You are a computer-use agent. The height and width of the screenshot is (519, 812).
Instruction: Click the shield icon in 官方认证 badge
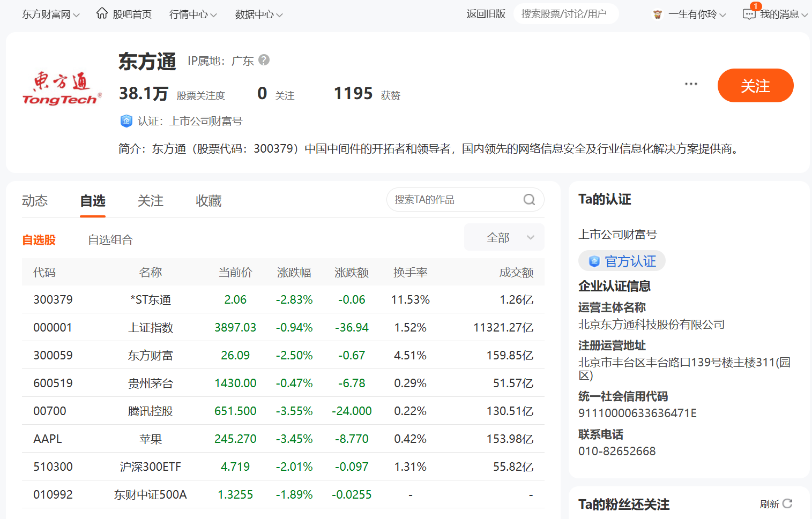(x=594, y=261)
